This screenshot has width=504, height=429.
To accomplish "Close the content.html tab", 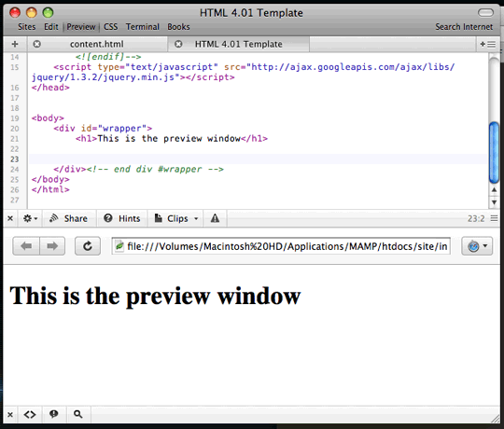I will [x=37, y=44].
